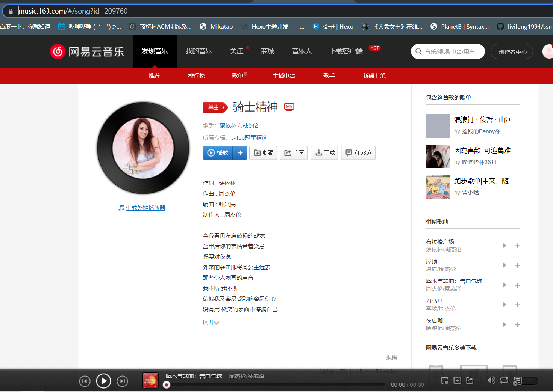
Task: Play similar song 魔术与歌曲:告白气球
Action: 505,285
